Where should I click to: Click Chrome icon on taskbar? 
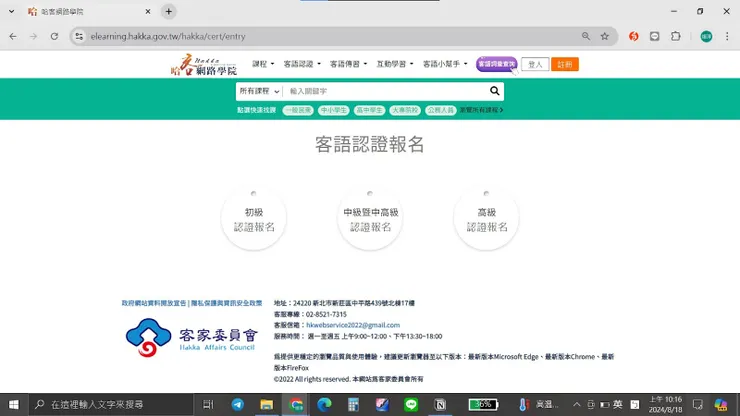(x=296, y=405)
